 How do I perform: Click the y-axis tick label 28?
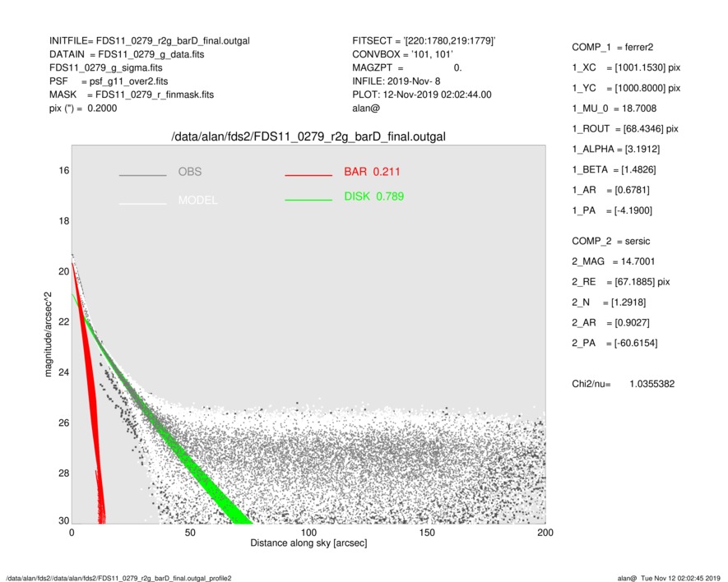click(64, 473)
